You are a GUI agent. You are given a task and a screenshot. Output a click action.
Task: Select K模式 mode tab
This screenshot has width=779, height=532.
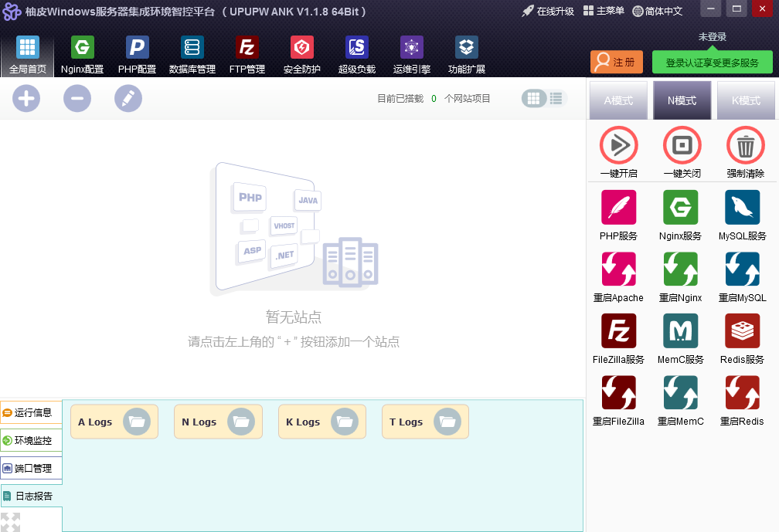click(746, 100)
